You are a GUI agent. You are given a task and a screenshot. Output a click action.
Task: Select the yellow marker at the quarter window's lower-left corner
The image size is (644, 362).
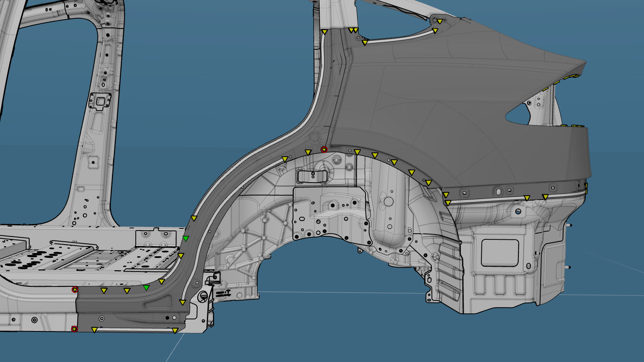click(x=365, y=42)
